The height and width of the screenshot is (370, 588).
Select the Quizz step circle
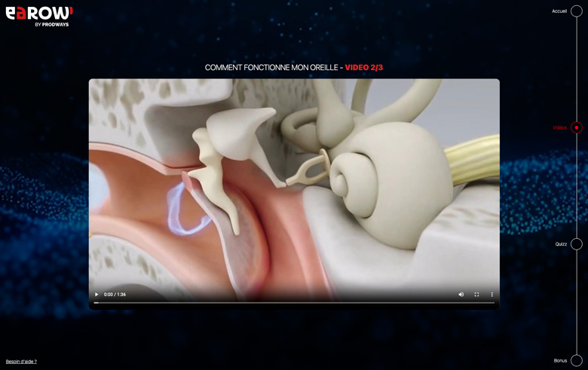tap(577, 244)
